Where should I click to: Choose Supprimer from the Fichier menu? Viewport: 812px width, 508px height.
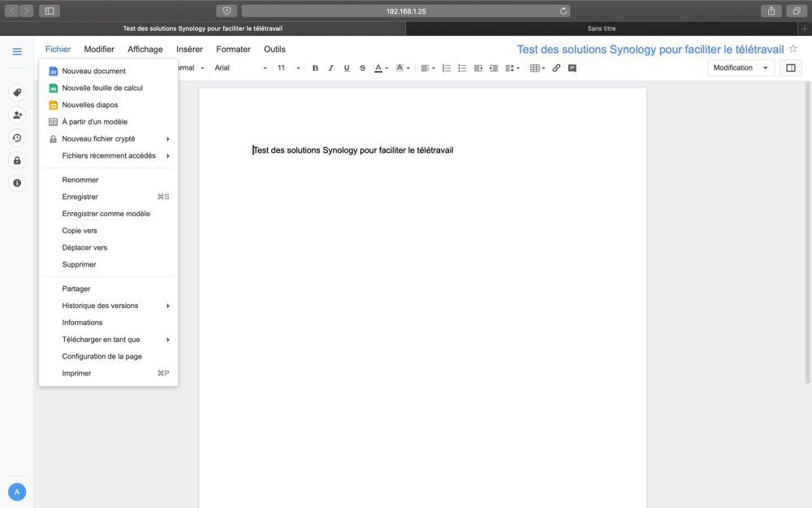point(108,264)
